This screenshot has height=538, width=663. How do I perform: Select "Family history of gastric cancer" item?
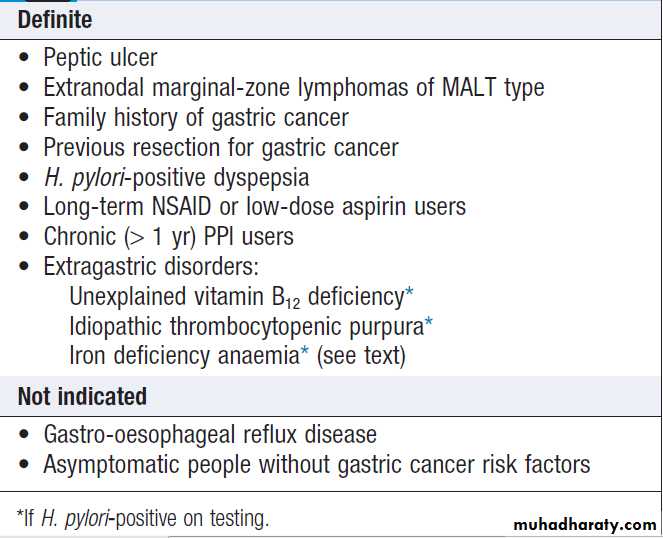pos(196,118)
